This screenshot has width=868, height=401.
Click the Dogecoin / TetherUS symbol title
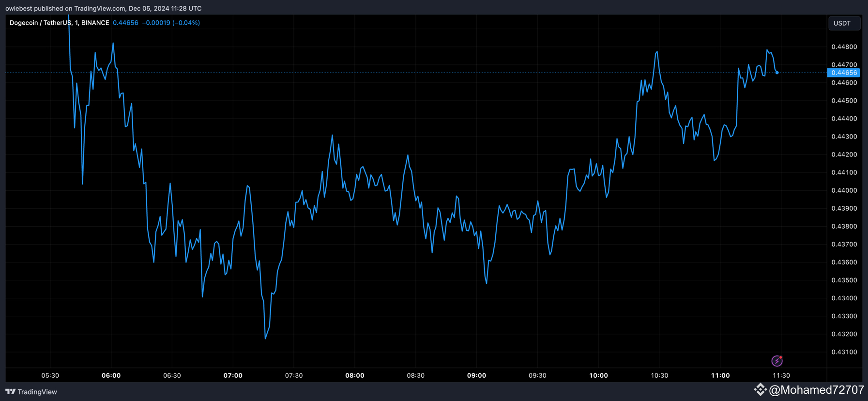59,23
